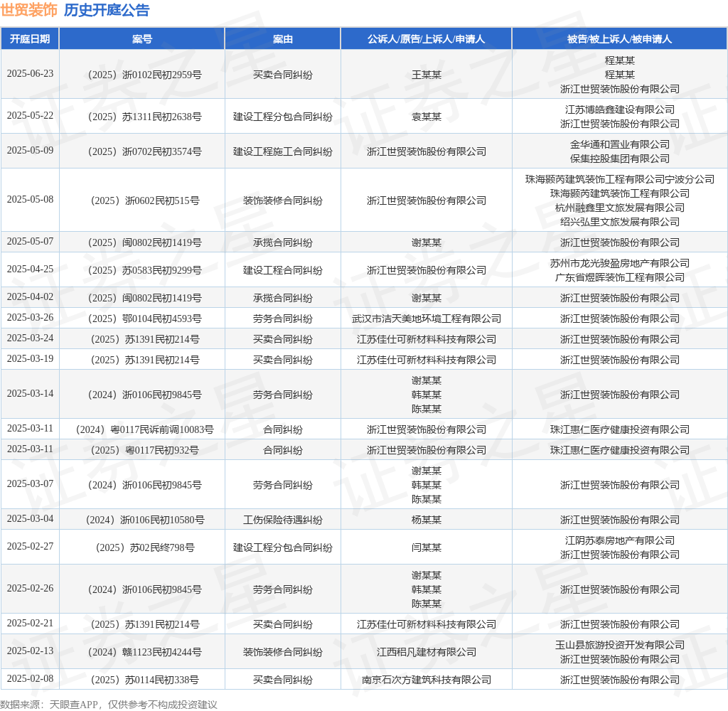
Task: Select case number (2025)苏02民终798号
Action: click(145, 547)
